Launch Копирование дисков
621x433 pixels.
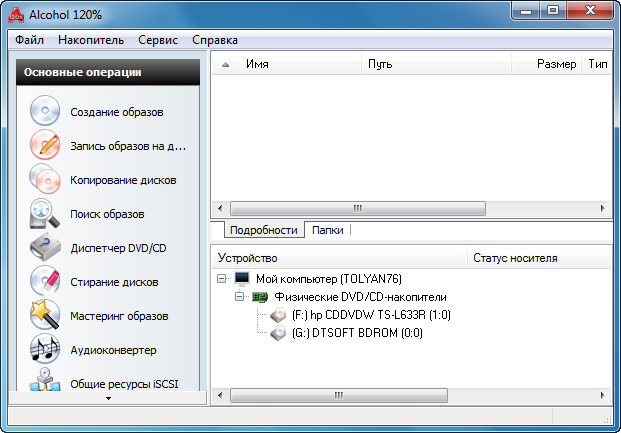123,180
